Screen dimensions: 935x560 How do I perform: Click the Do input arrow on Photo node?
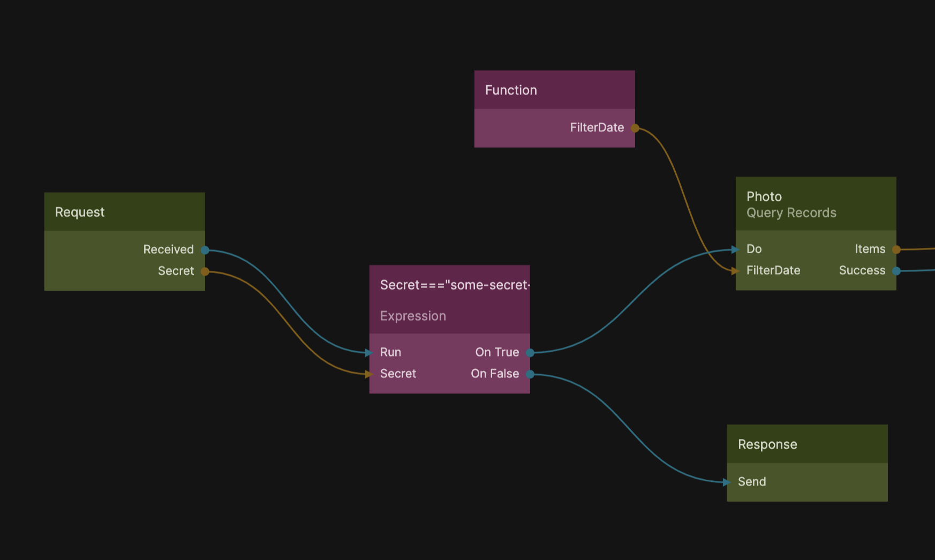(736, 249)
